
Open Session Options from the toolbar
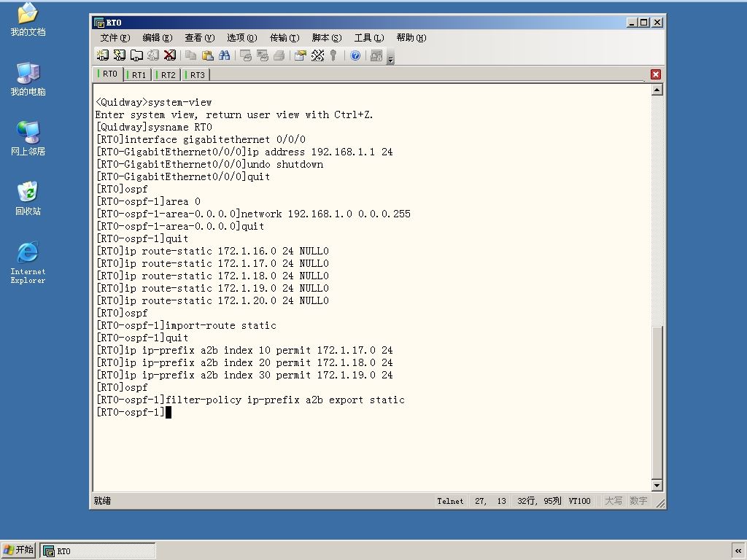click(300, 55)
